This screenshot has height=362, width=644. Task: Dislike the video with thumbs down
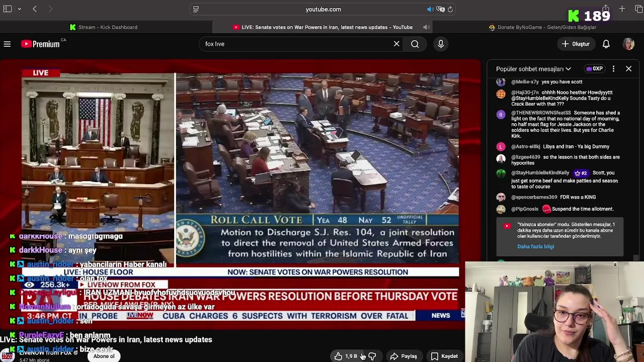[x=372, y=356]
